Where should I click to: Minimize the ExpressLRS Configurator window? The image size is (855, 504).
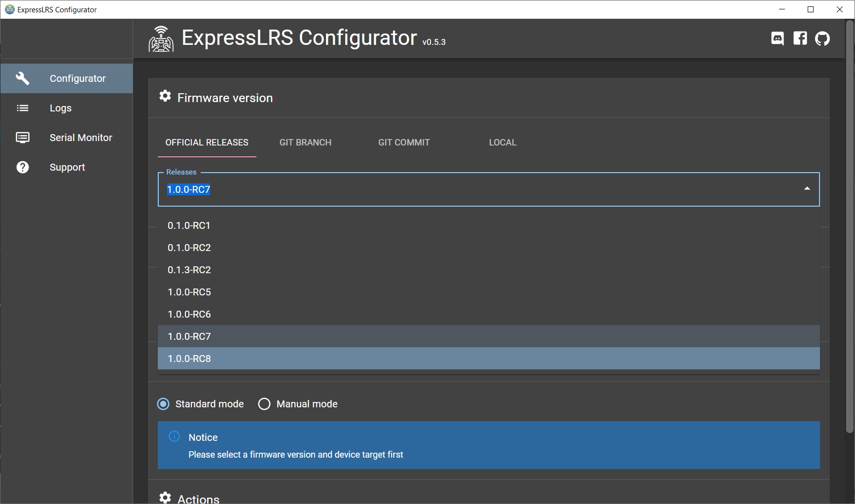782,9
